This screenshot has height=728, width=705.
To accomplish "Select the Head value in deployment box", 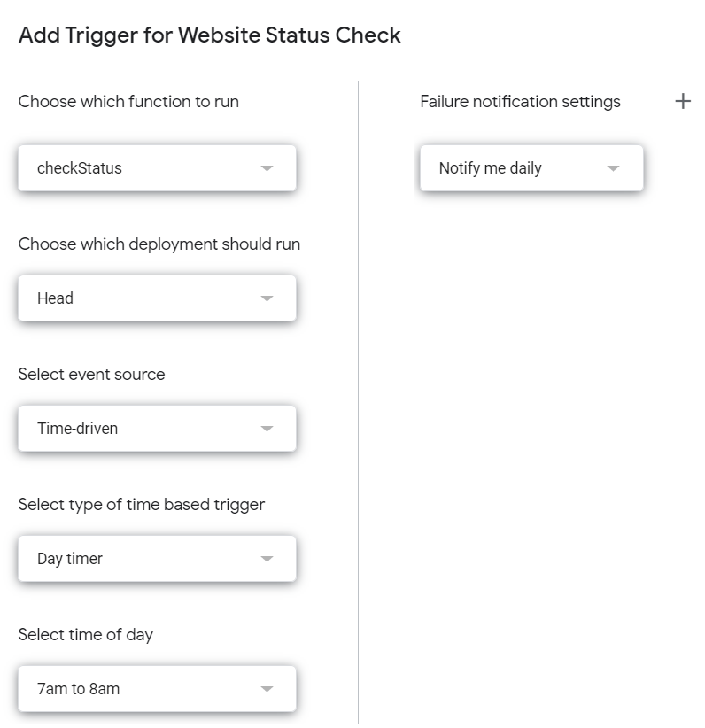I will (x=55, y=298).
